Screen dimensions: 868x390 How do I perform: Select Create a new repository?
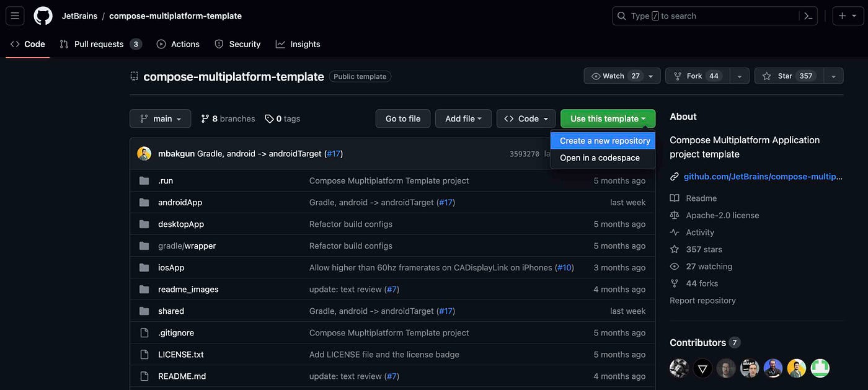point(603,141)
